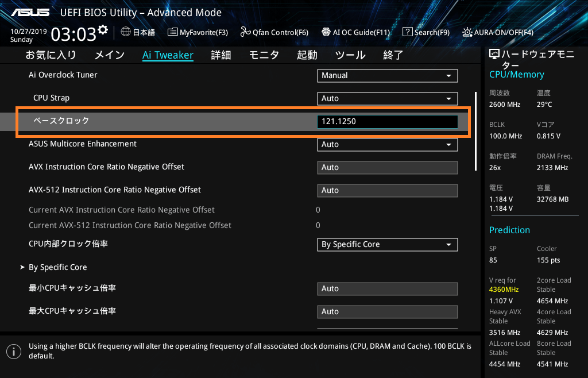Image resolution: width=588 pixels, height=378 pixels.
Task: Click the info icon in help bar
Action: 14,352
